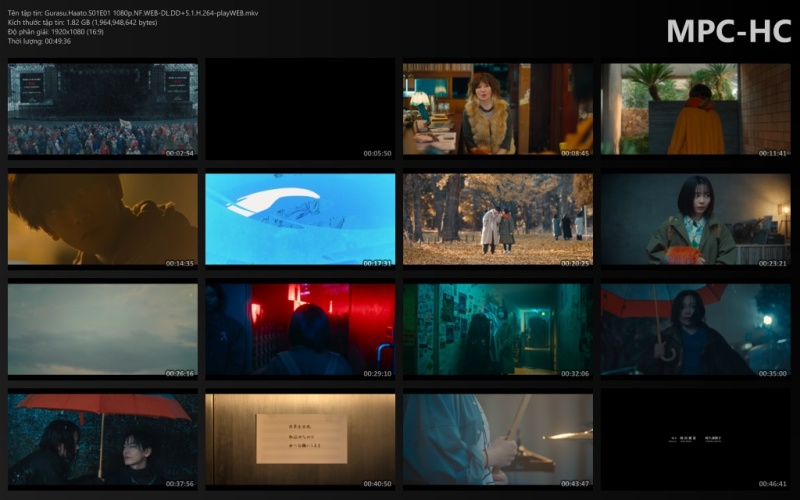Viewport: 800px width, 500px height.
Task: Click the duration text 00:49:36
Action: pyautogui.click(x=58, y=41)
